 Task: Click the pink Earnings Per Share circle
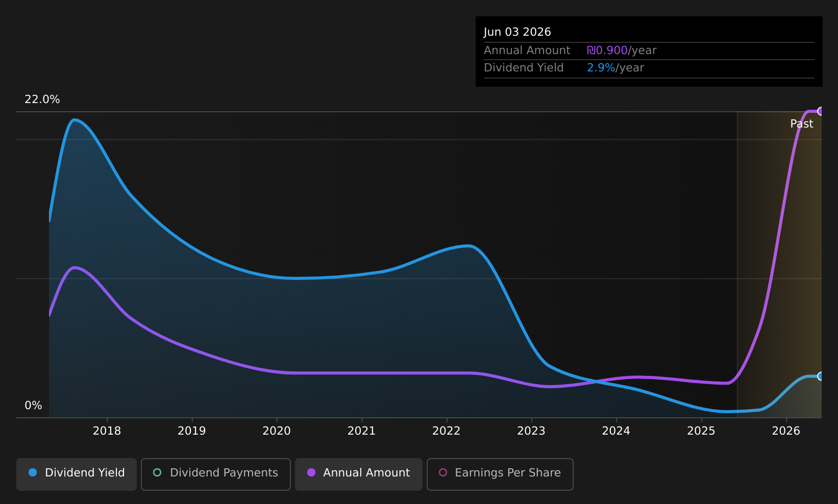[443, 472]
